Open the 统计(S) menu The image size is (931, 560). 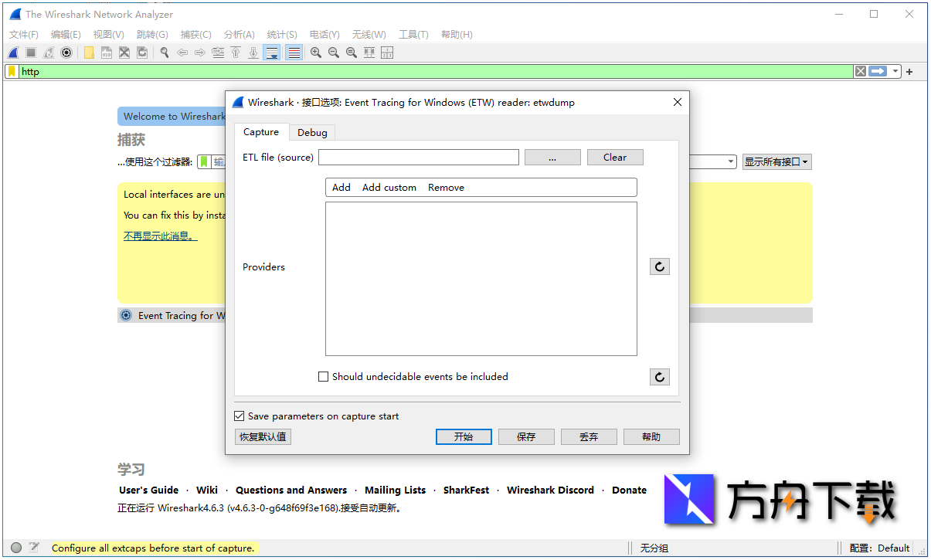(281, 34)
